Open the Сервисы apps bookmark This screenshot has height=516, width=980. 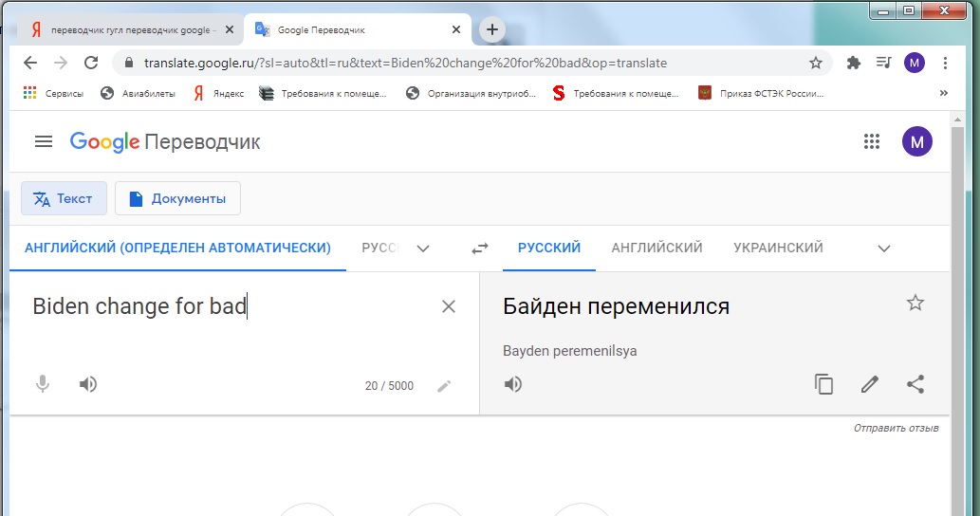pyautogui.click(x=53, y=93)
